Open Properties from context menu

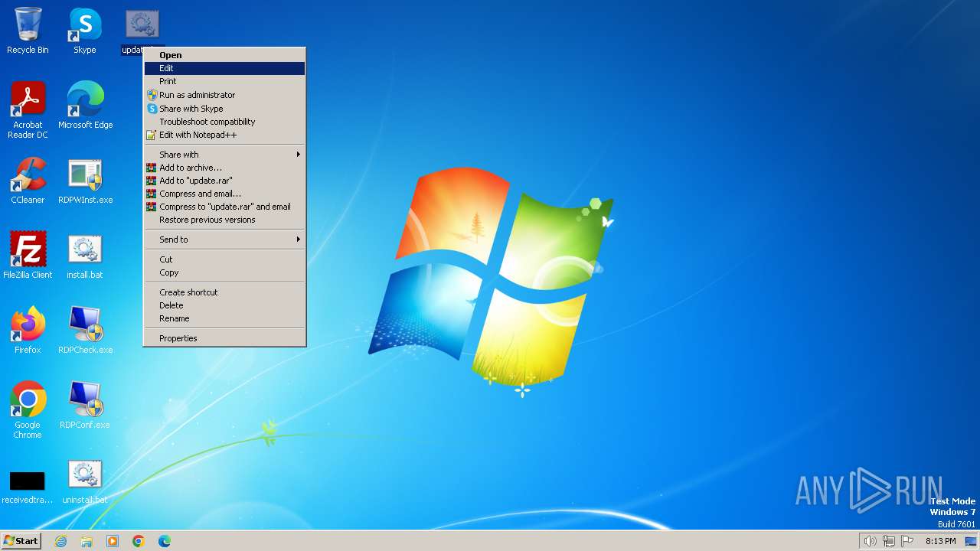(224, 338)
